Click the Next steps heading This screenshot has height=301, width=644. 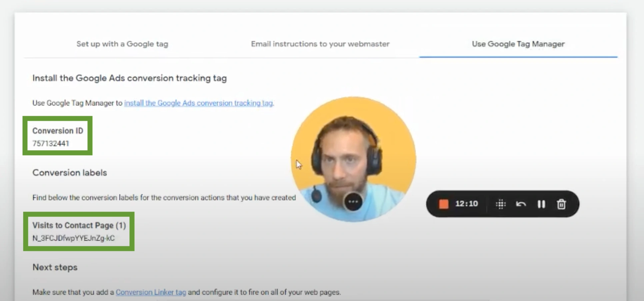(x=55, y=267)
